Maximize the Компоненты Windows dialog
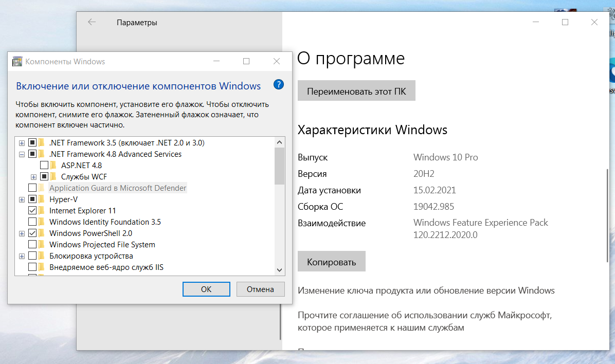 point(246,61)
